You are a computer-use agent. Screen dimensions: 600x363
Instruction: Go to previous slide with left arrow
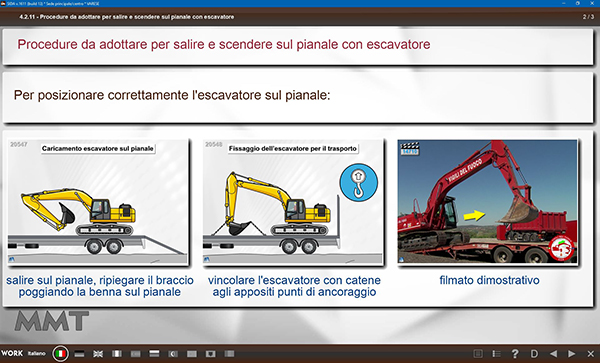[x=553, y=353]
